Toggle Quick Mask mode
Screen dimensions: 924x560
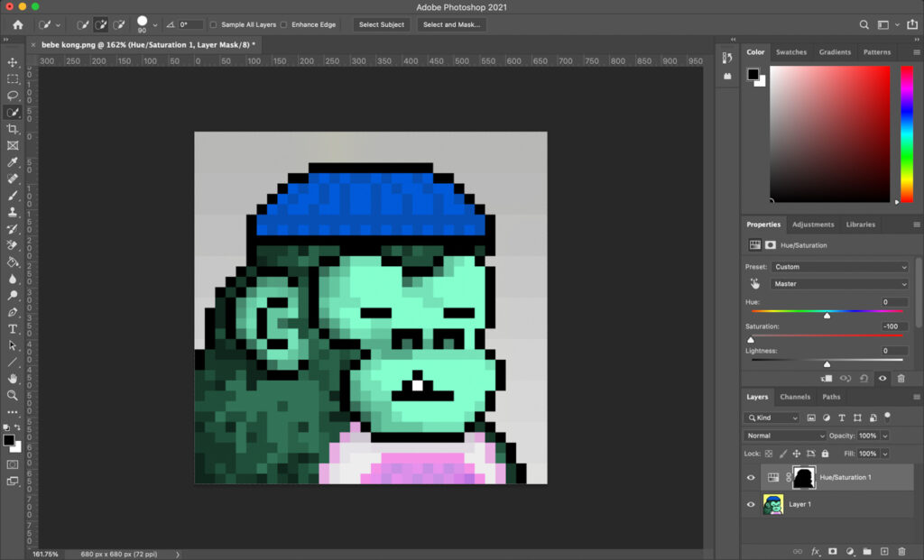pyautogui.click(x=13, y=464)
